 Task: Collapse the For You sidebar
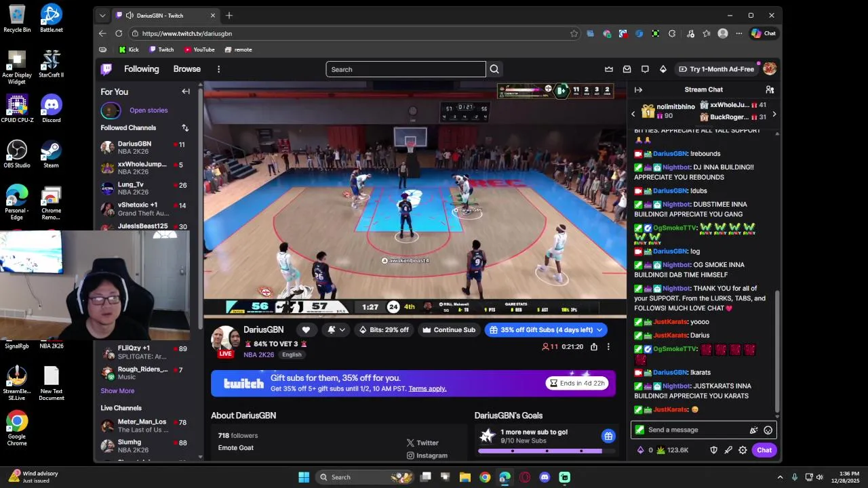pos(186,91)
